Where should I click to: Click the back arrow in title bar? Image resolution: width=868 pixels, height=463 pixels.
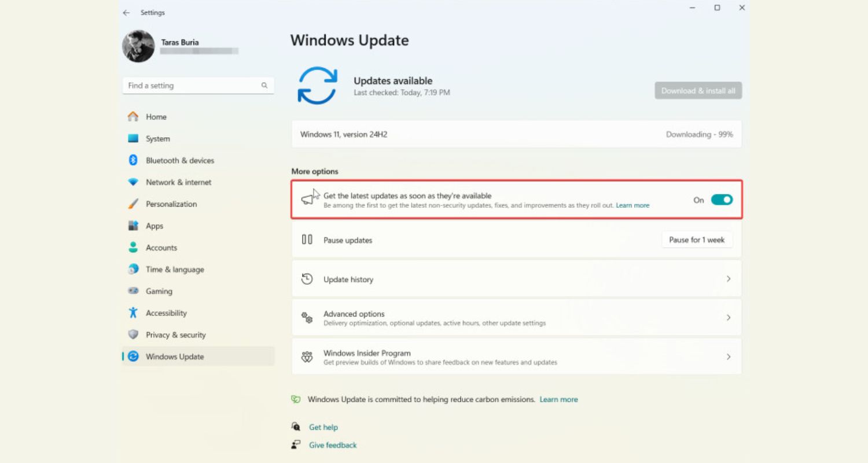[x=126, y=13]
